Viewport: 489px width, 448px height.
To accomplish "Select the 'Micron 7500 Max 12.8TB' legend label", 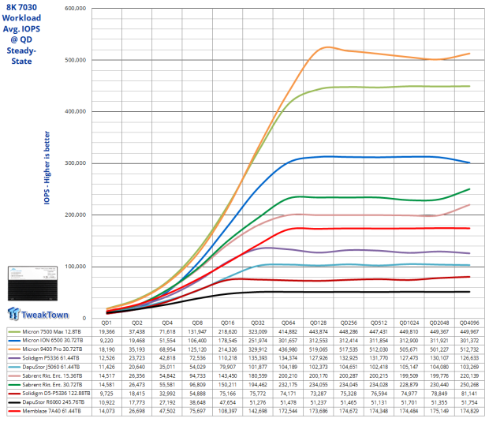I will point(51,332).
